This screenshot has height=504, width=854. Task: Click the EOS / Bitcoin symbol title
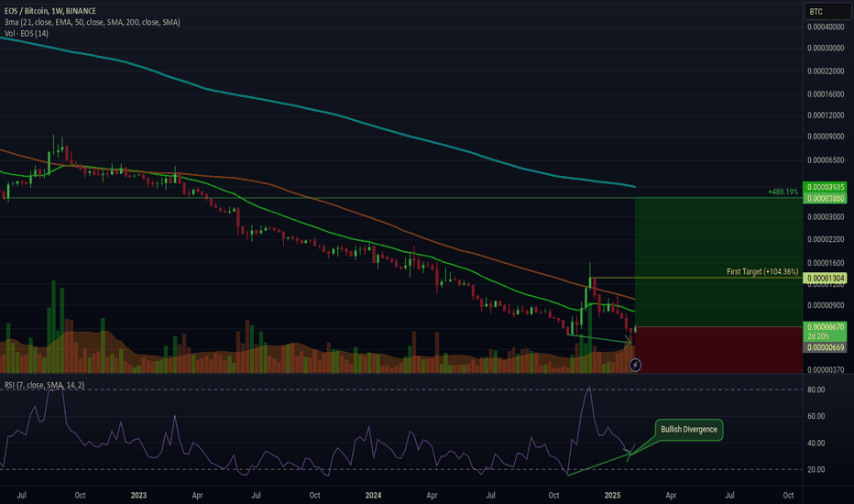pos(50,11)
